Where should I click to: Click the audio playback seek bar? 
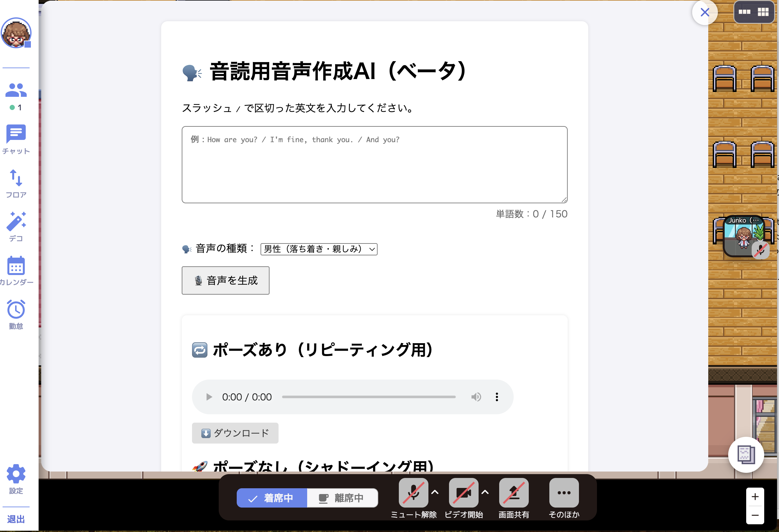click(x=369, y=397)
